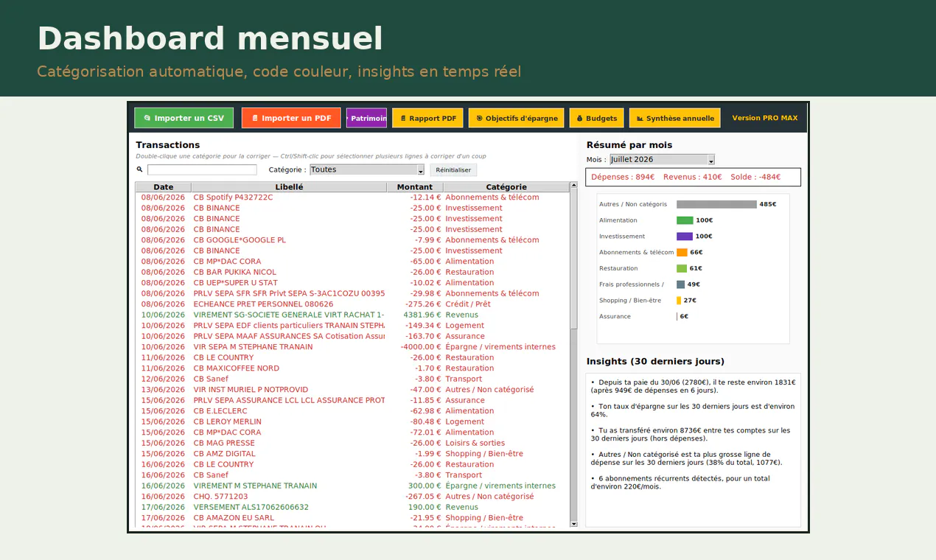The width and height of the screenshot is (936, 560).
Task: Select the CB E.LECLERC transaction
Action: (352, 411)
